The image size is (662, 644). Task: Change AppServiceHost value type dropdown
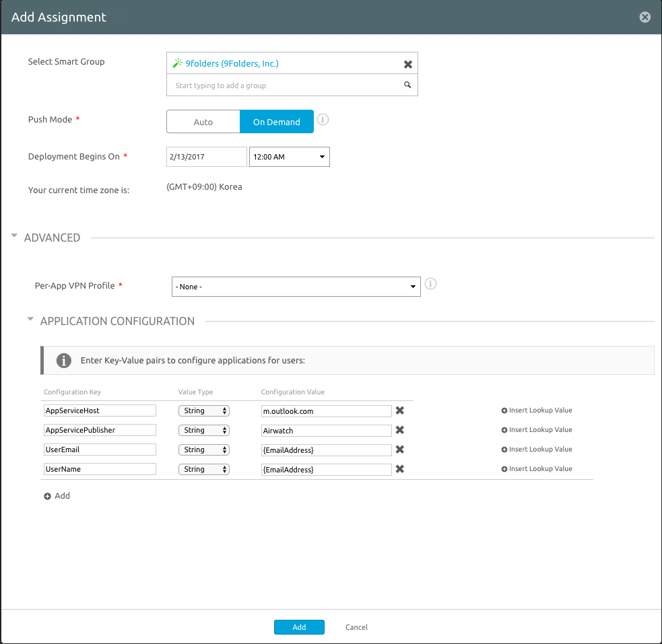(x=203, y=410)
